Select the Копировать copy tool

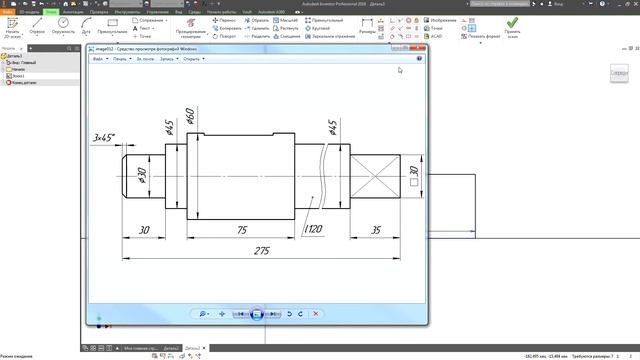tap(227, 28)
